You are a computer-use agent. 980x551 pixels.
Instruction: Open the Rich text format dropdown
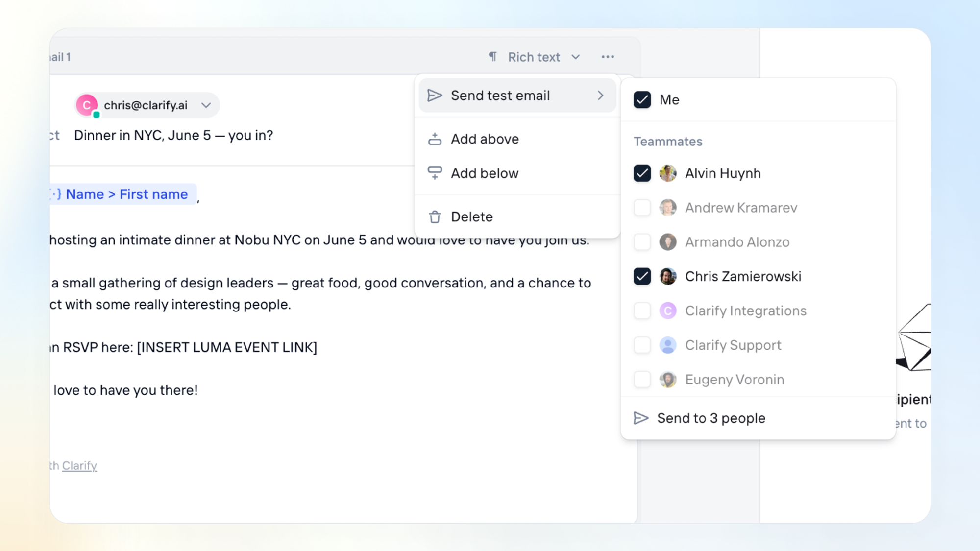(x=535, y=57)
